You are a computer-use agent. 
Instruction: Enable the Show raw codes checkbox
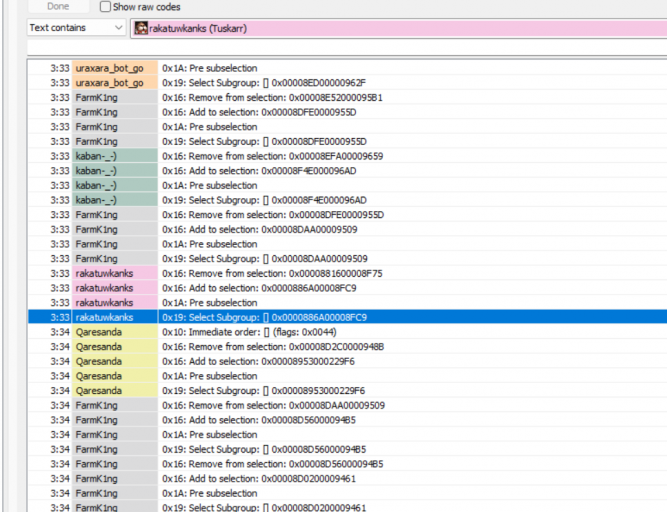[105, 7]
